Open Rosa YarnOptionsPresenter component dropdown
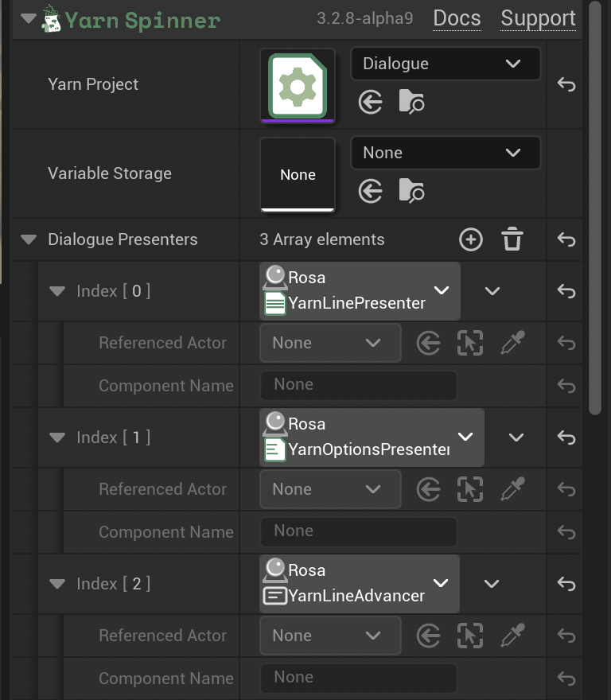 coord(372,437)
